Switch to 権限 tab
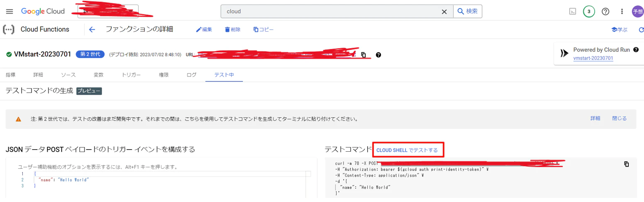The width and height of the screenshot is (644, 202). [164, 75]
